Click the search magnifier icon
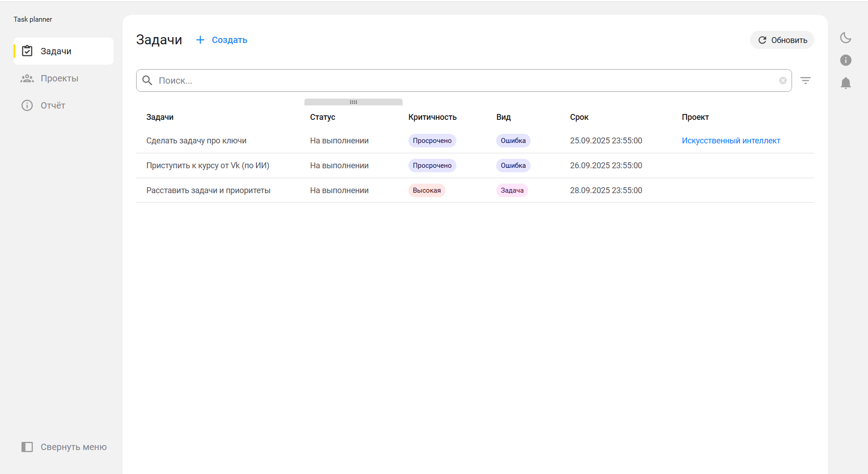The height and width of the screenshot is (474, 868). pyautogui.click(x=147, y=81)
